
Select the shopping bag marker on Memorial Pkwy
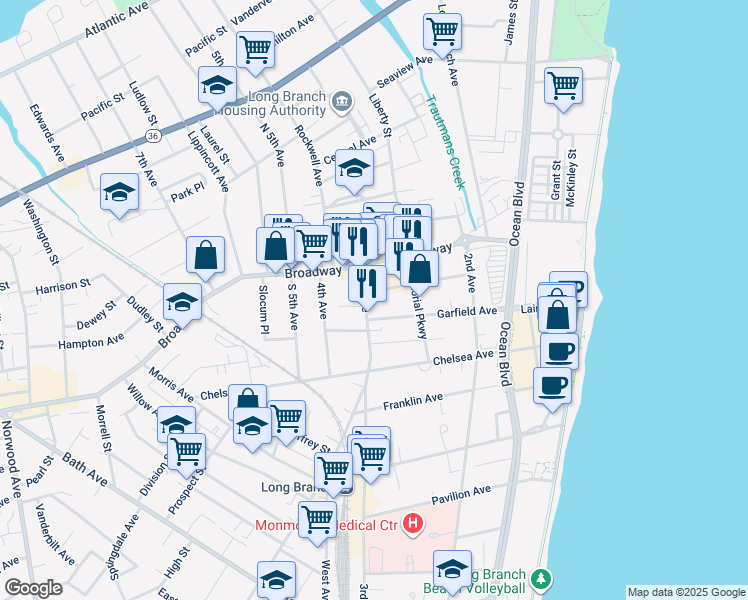[x=419, y=270]
